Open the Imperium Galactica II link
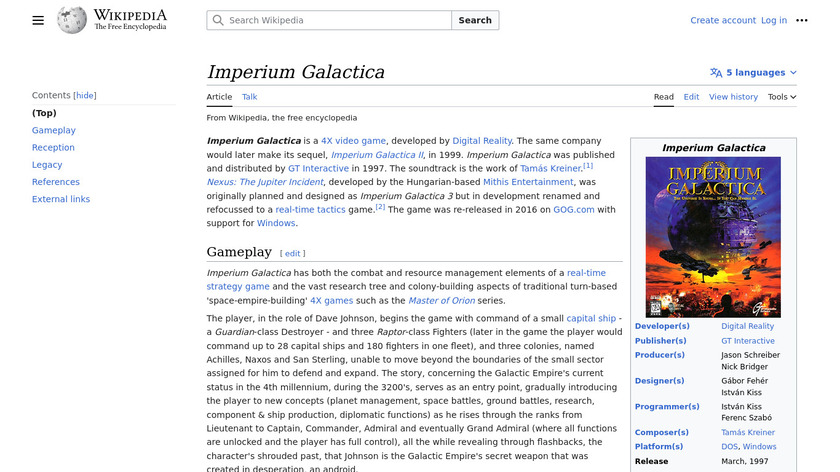840x472 pixels. pyautogui.click(x=377, y=155)
